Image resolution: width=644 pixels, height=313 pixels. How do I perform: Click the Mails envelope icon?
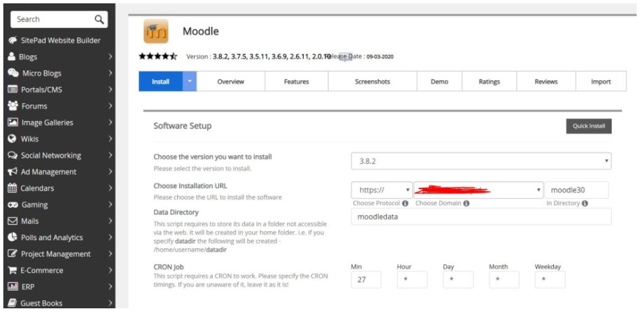[x=13, y=221]
